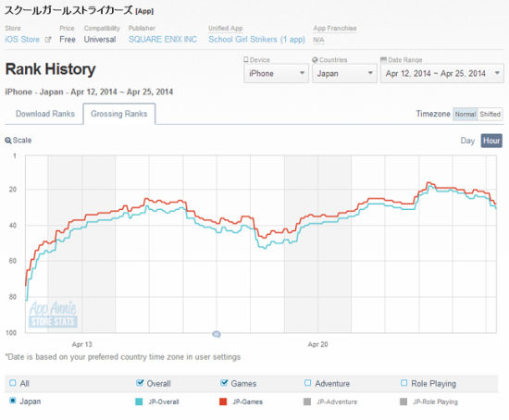This screenshot has width=509, height=420.
Task: Click the JP-Adventure gray color swatch
Action: coord(307,401)
